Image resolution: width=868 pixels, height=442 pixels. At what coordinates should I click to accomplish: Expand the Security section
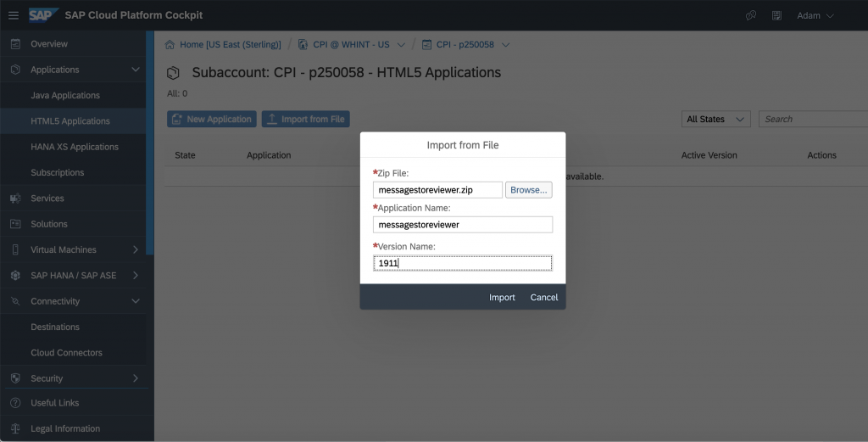point(135,378)
